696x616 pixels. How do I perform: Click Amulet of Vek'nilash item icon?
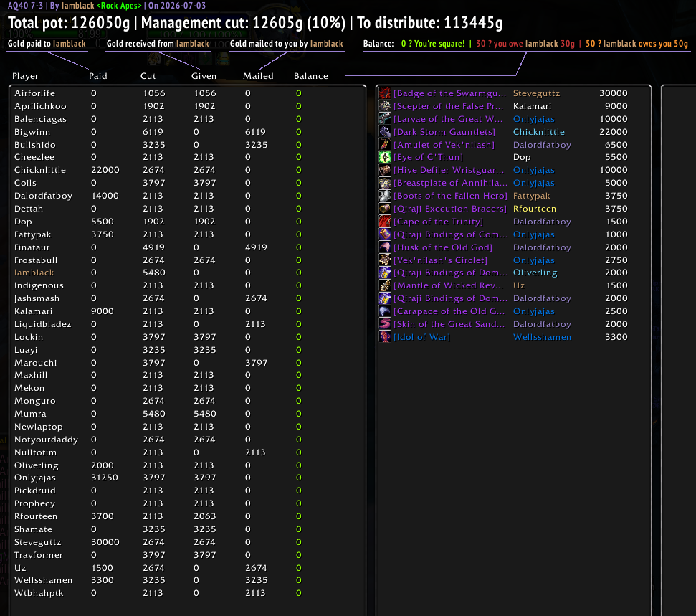[385, 145]
